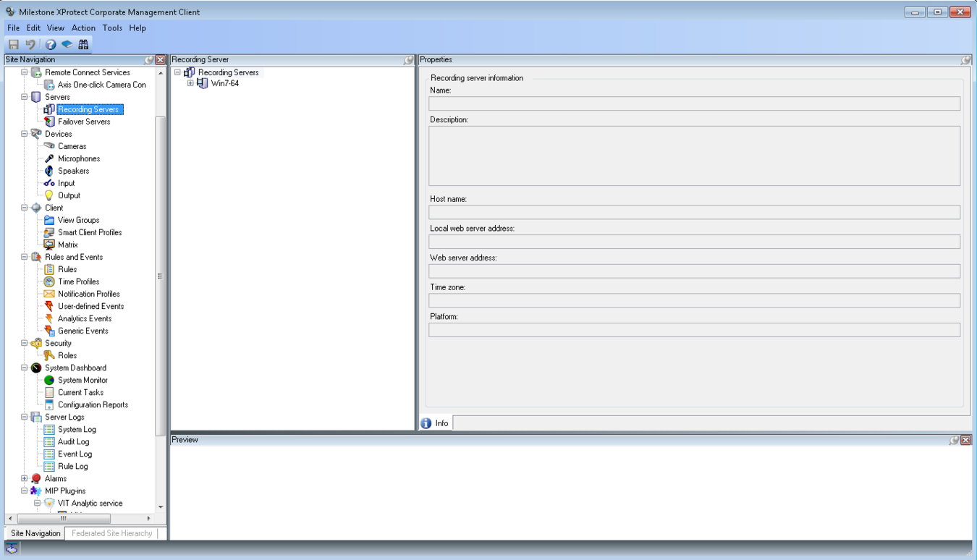The height and width of the screenshot is (560, 977).
Task: Collapse the Client tree node
Action: pos(25,208)
